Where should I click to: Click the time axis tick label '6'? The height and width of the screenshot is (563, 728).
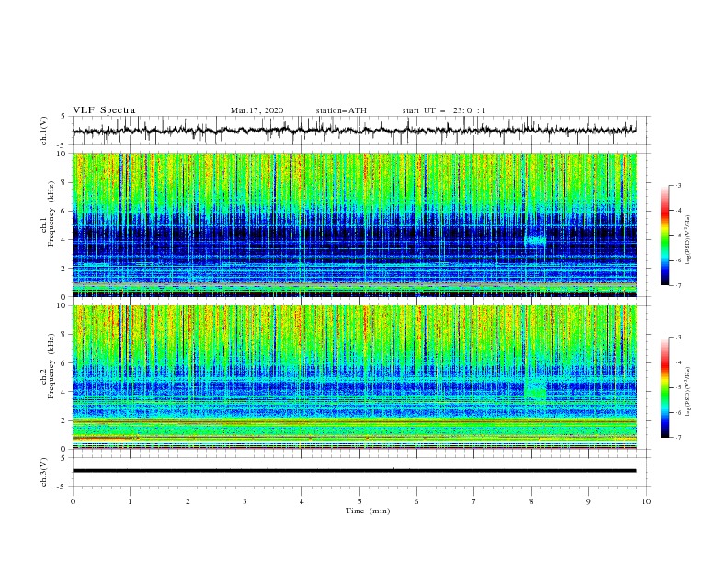click(x=416, y=501)
